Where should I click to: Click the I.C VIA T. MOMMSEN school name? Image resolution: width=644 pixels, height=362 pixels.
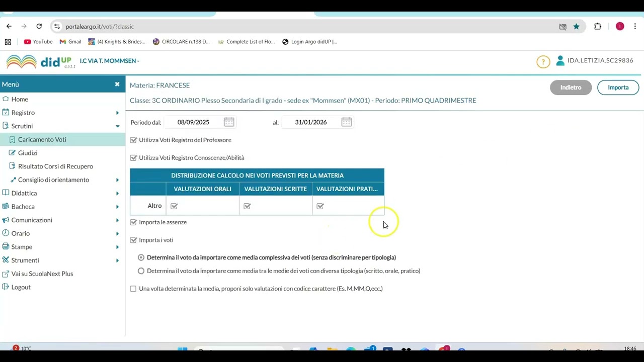pos(109,61)
